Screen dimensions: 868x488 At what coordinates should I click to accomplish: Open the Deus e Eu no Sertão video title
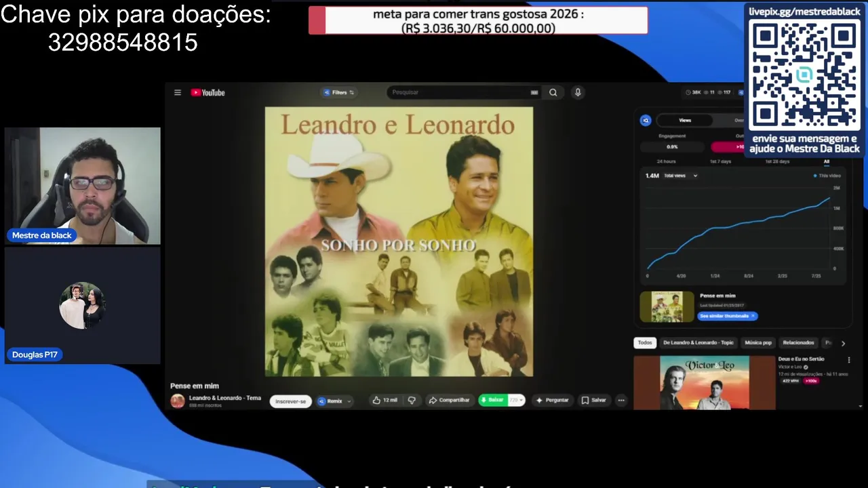point(801,359)
